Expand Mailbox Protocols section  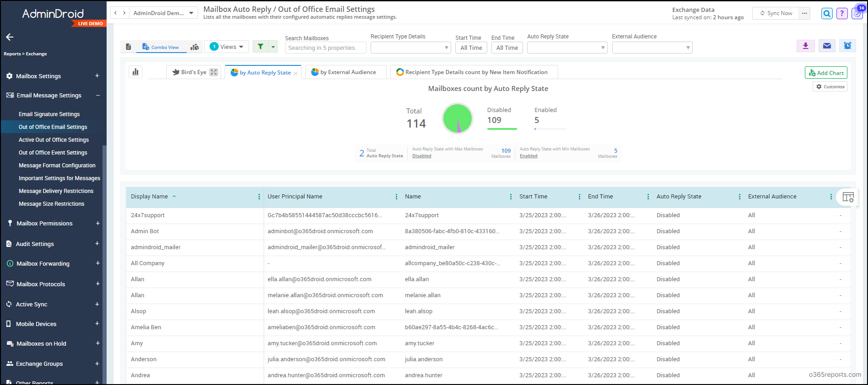(98, 284)
